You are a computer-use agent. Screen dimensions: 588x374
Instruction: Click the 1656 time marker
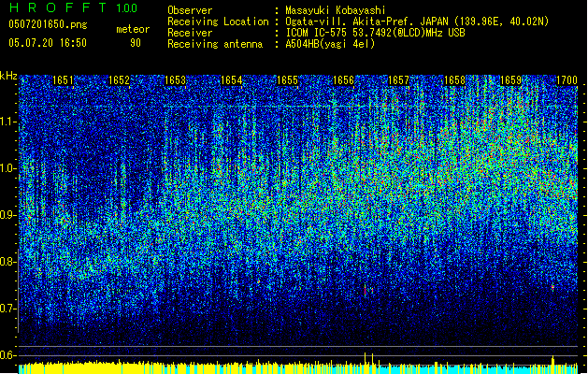tap(343, 80)
